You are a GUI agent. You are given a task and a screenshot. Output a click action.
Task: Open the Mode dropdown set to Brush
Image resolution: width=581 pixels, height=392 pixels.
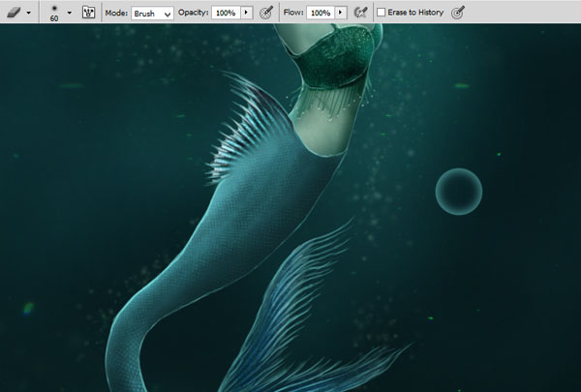(152, 13)
